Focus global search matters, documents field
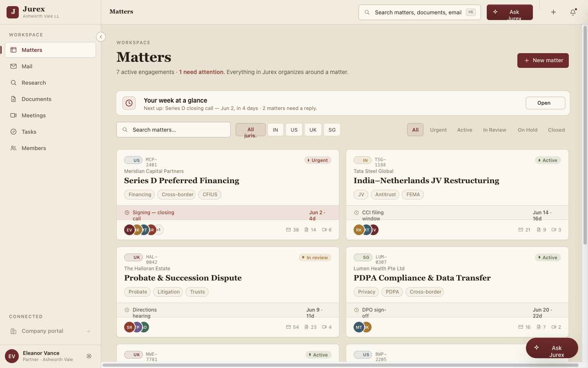This screenshot has height=368, width=588. (419, 12)
